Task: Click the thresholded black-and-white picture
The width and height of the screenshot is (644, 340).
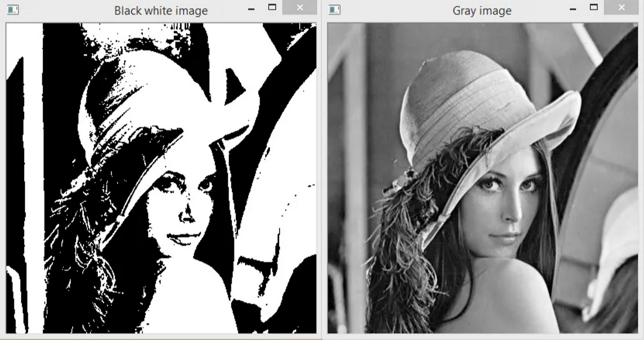Action: pos(161,178)
